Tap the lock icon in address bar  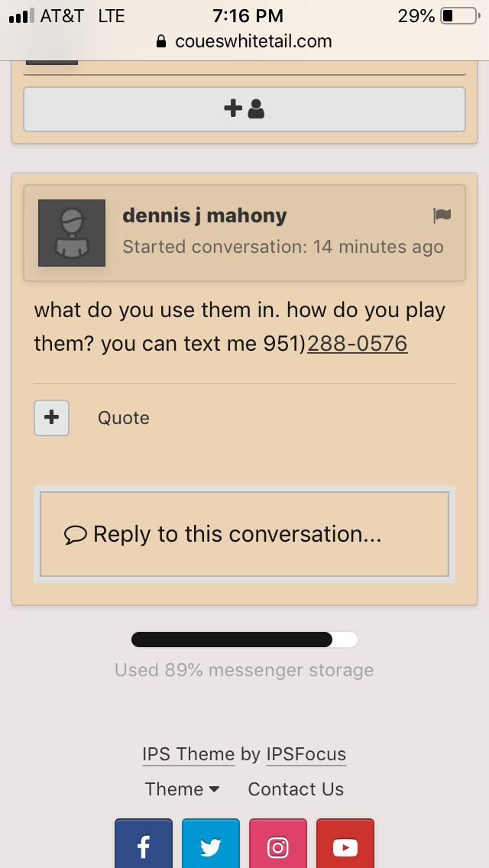coord(161,41)
